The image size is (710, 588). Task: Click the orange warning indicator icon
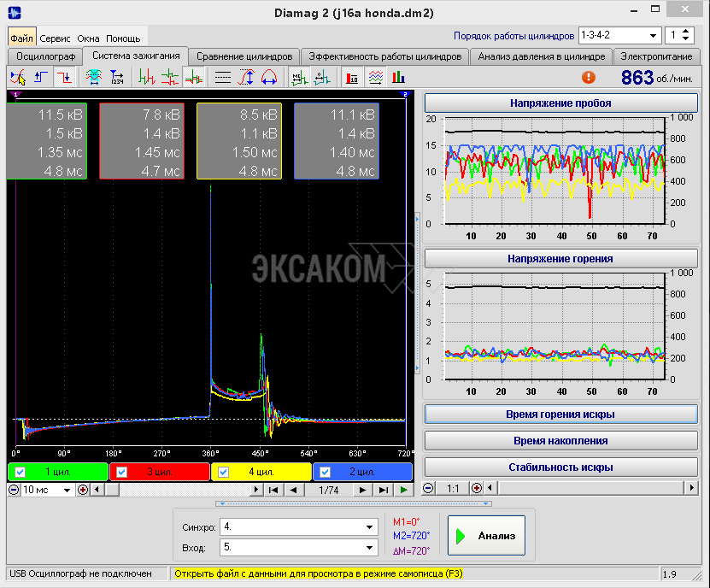pos(588,77)
